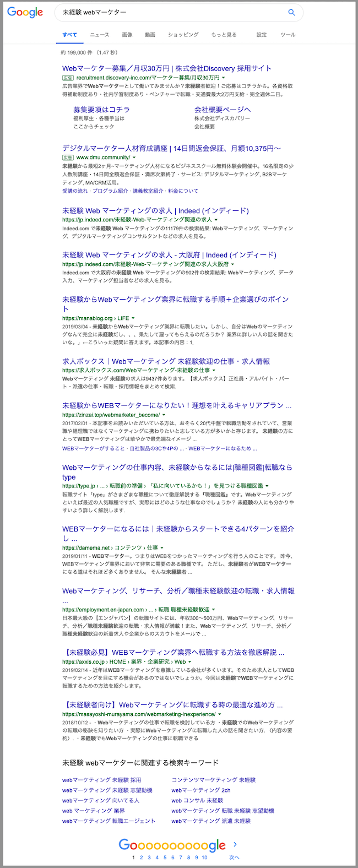The image size is (358, 868).
Task: Expand dropdown arrow beside manablog.org LIFE
Action: coord(134,318)
